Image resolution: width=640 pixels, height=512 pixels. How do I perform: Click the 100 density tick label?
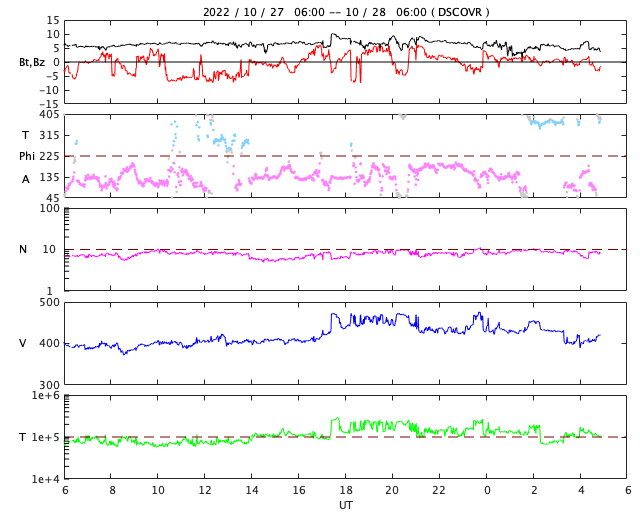pyautogui.click(x=49, y=208)
